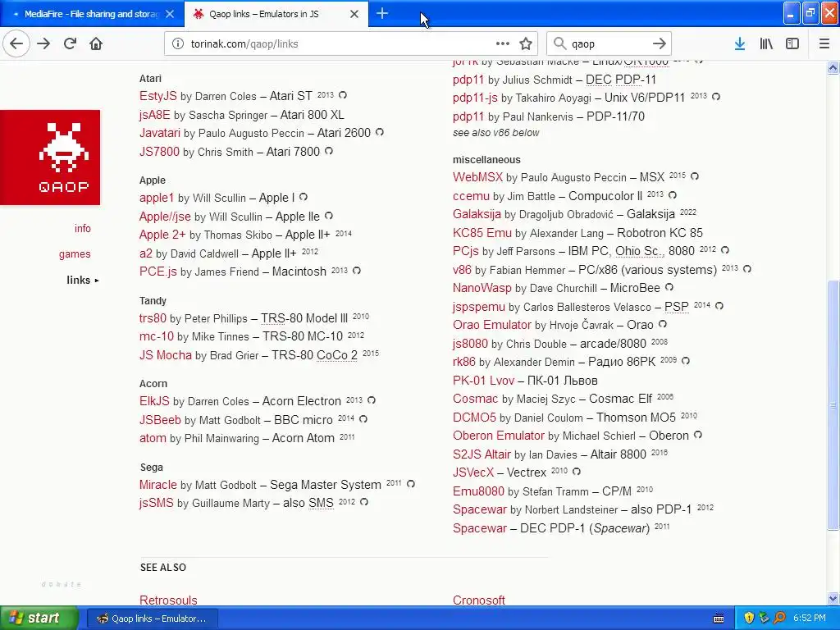Open GitHub icon next to WebMSX
The image size is (840, 630).
click(695, 176)
